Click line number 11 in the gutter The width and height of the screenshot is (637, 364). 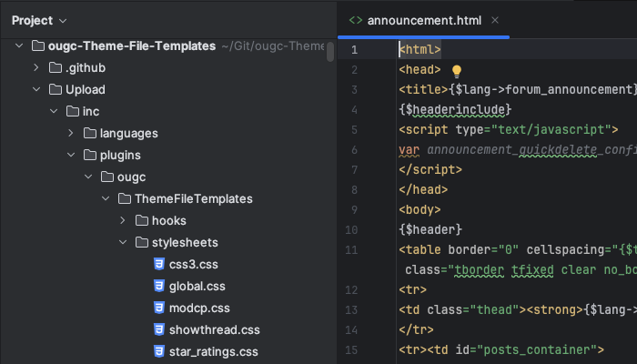(x=352, y=249)
